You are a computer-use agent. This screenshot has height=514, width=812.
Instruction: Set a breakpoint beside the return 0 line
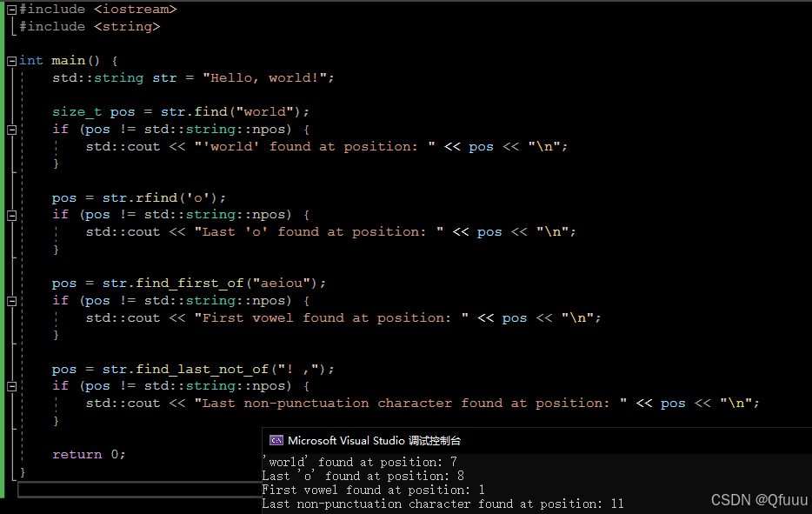click(8, 454)
